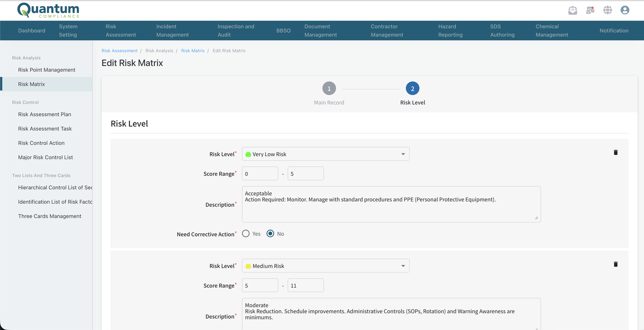644x330 pixels.
Task: Open the Risk Assessment menu
Action: pos(121,31)
